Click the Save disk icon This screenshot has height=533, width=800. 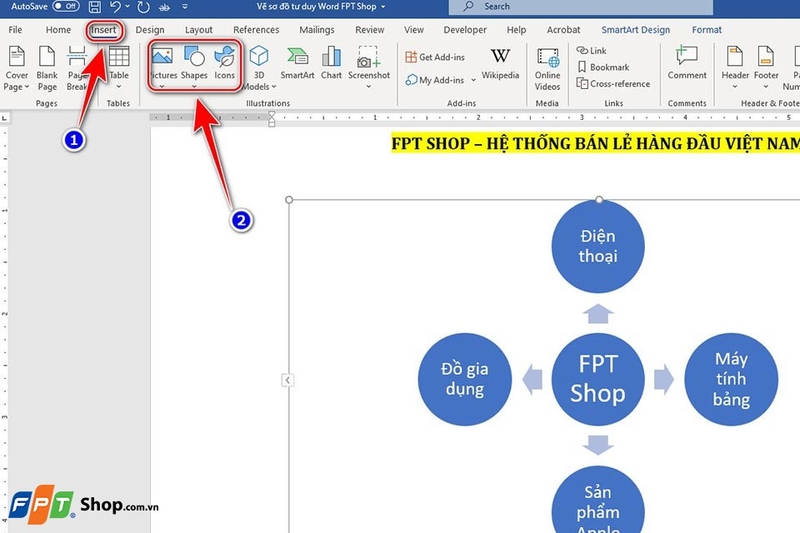(x=95, y=7)
